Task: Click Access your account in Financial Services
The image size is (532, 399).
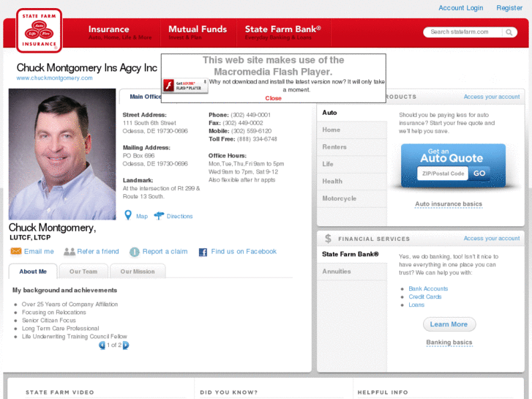Action: [491, 239]
